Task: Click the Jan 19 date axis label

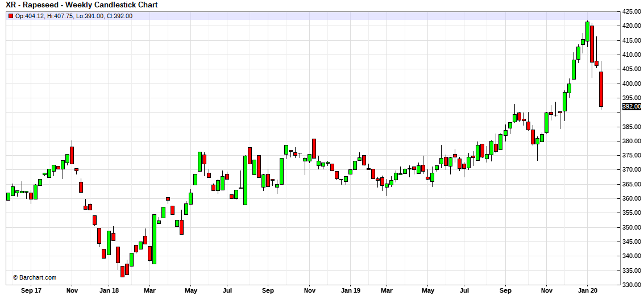Action: pos(350,290)
